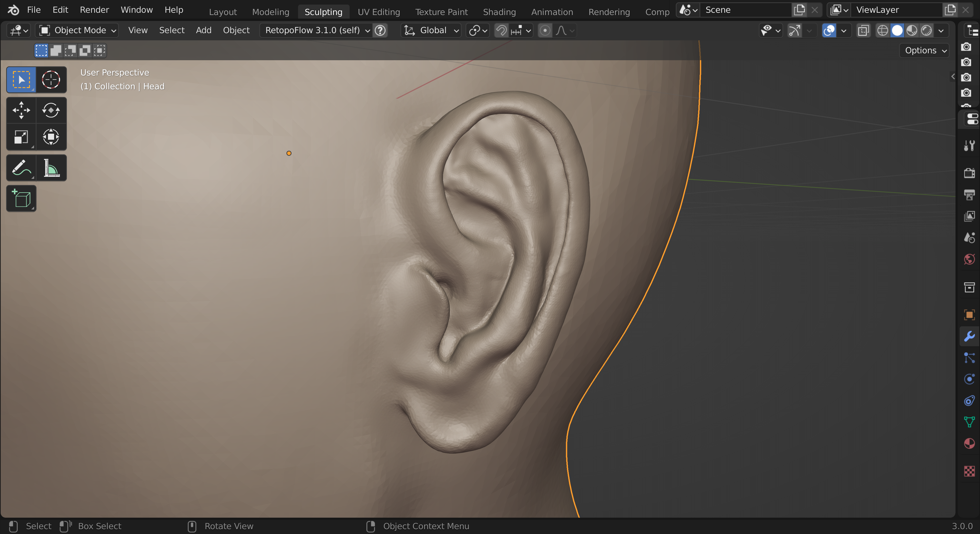980x534 pixels.
Task: Toggle X-ray view mode
Action: (864, 30)
